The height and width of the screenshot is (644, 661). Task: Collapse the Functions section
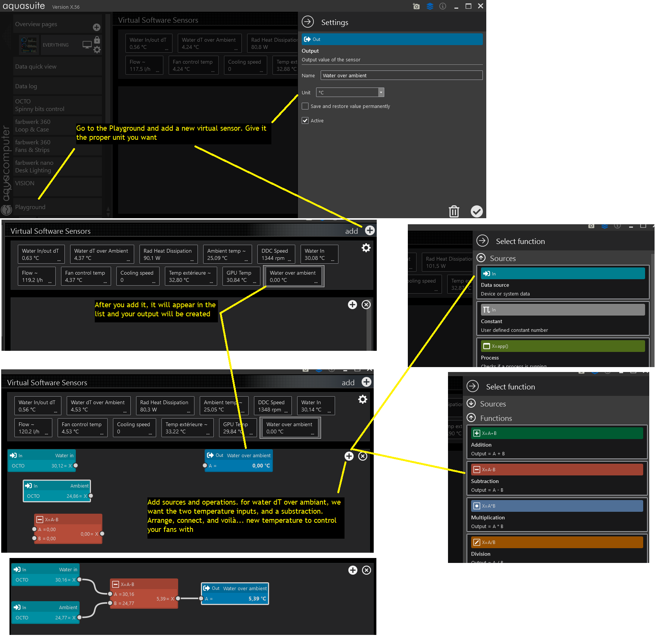(471, 417)
